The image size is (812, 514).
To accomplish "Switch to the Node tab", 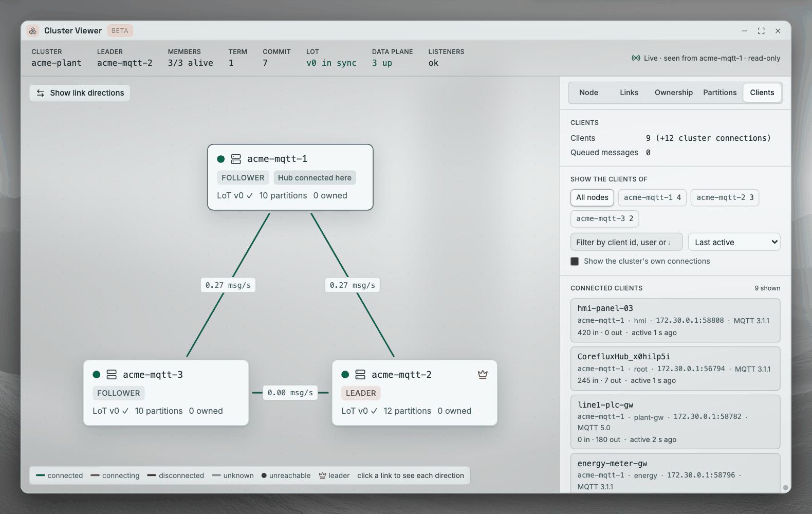I will click(588, 93).
